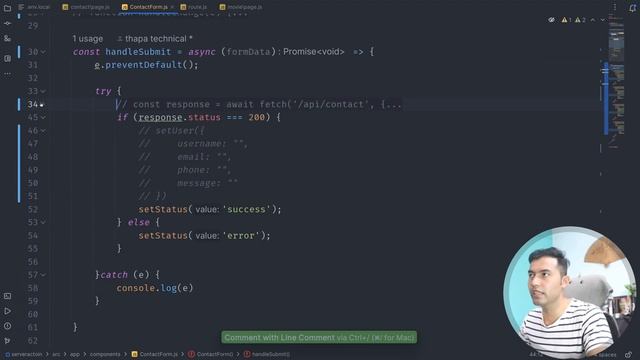Viewport: 640px width, 360px height.
Task: Click the caret position indicator in status bar
Action: tap(536, 354)
